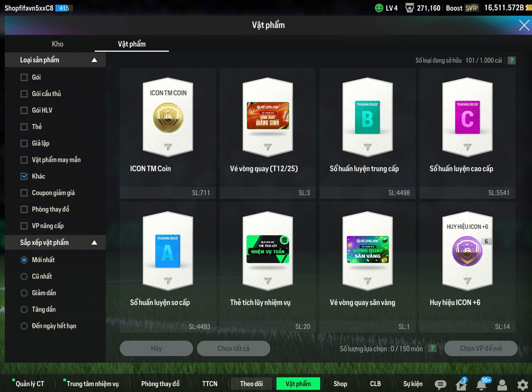
Task: Open Shop from the bottom menu
Action: [340, 384]
